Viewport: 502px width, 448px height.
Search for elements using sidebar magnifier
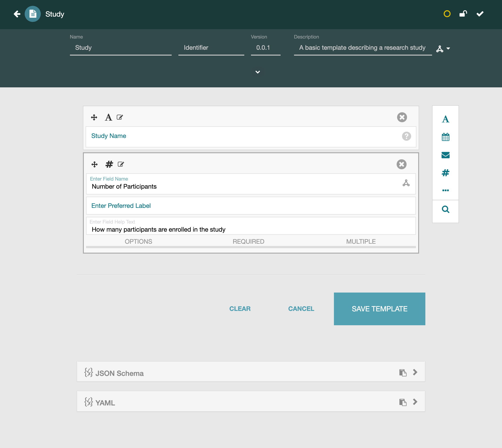click(445, 209)
